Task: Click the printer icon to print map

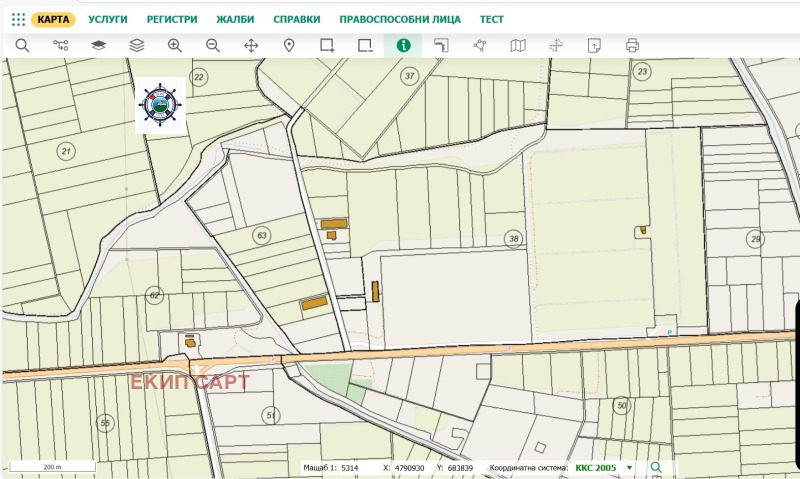Action: point(632,45)
